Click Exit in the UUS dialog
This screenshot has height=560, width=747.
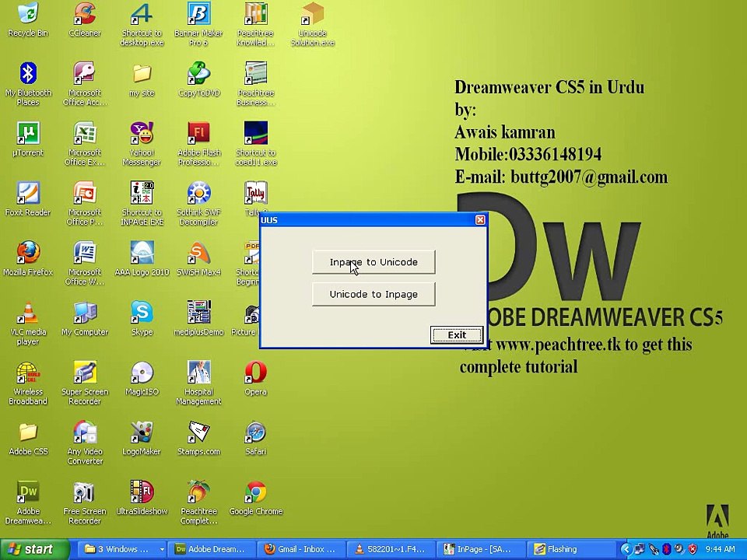click(x=457, y=334)
